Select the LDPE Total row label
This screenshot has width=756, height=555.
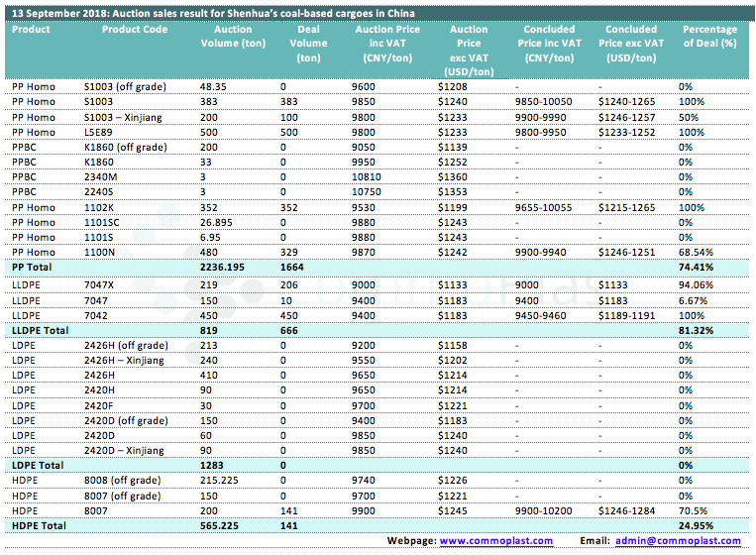[x=37, y=465]
